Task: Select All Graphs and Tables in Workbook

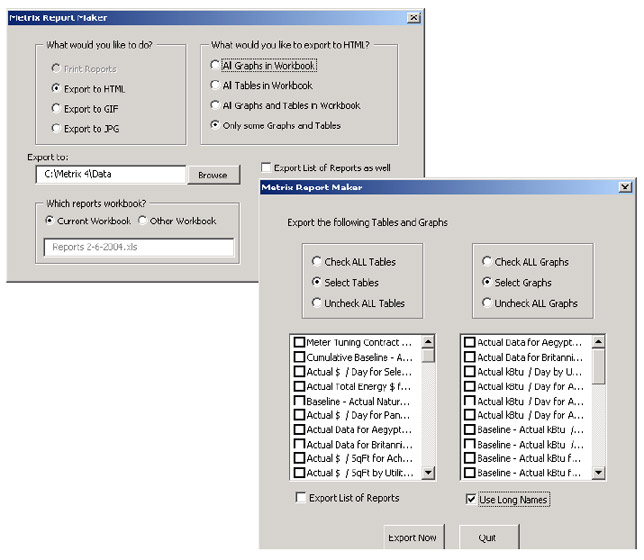Action: 214,105
